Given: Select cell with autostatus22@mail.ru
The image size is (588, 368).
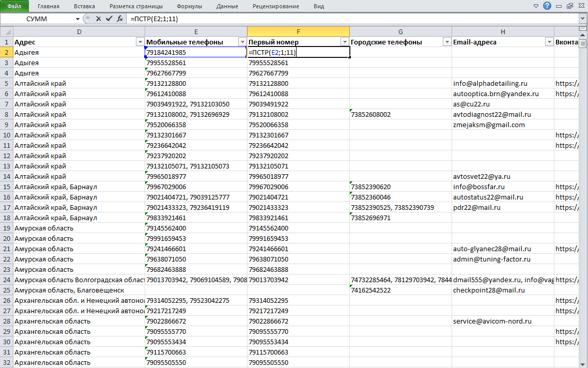Looking at the screenshot, I should point(503,197).
